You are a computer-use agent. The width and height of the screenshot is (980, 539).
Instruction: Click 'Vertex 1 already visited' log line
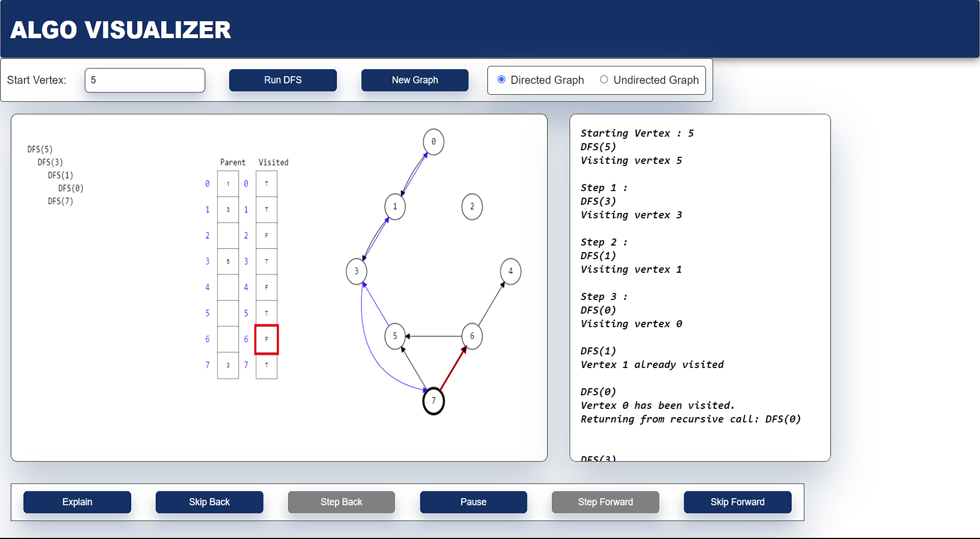point(652,365)
